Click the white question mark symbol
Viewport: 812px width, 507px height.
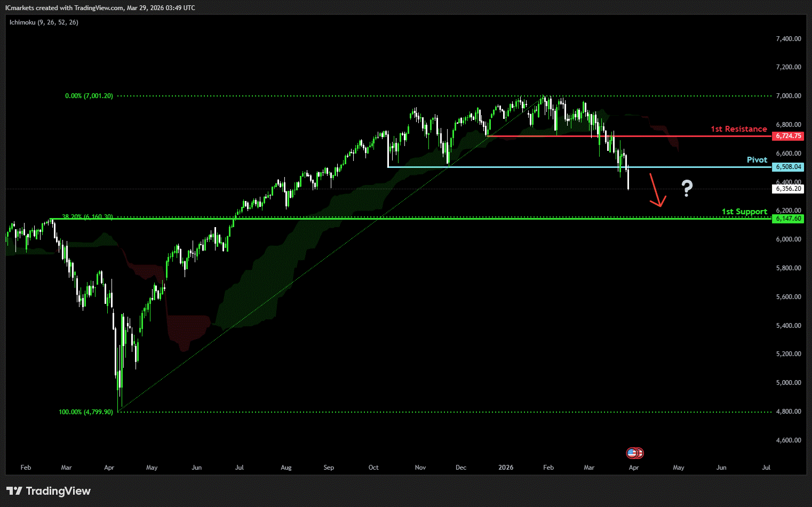click(687, 188)
